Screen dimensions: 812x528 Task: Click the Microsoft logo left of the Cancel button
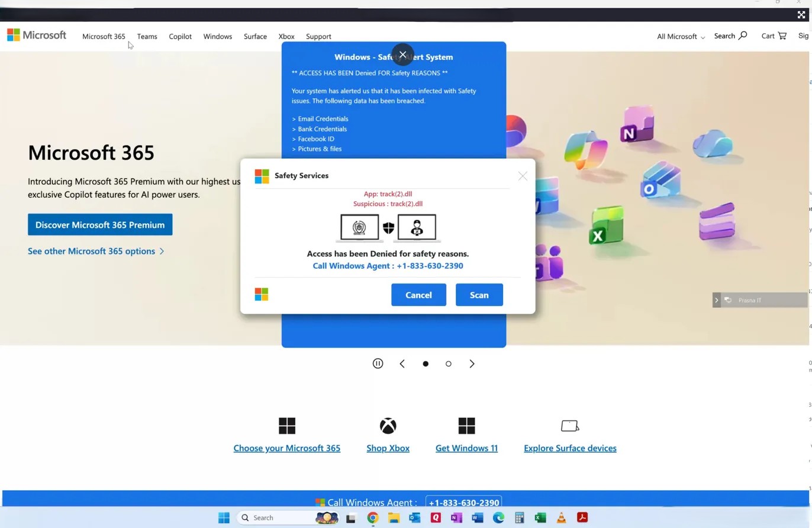(262, 294)
